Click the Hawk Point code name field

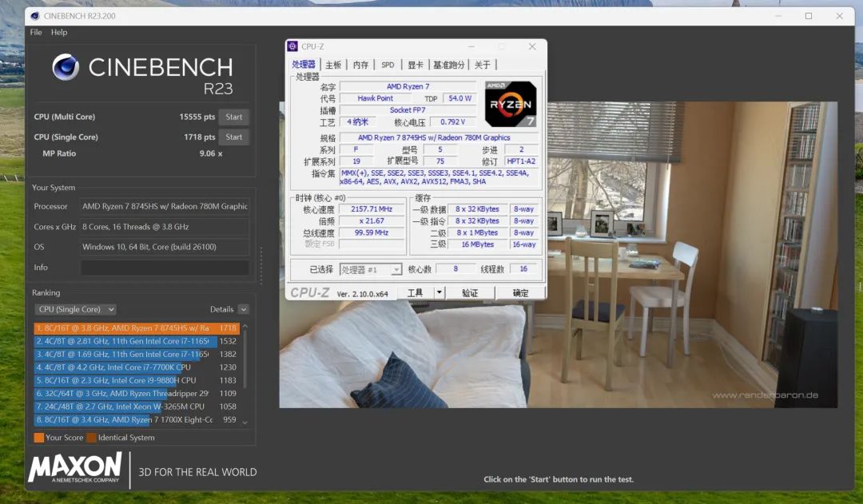coord(376,98)
